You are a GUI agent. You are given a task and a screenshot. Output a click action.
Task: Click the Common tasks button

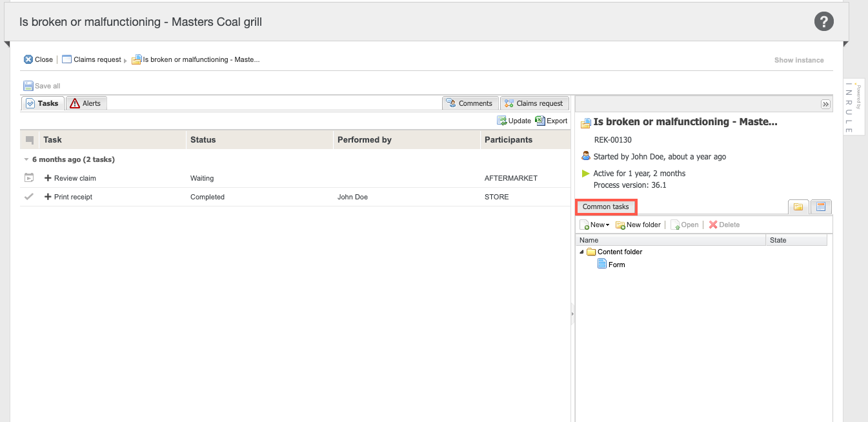tap(605, 207)
